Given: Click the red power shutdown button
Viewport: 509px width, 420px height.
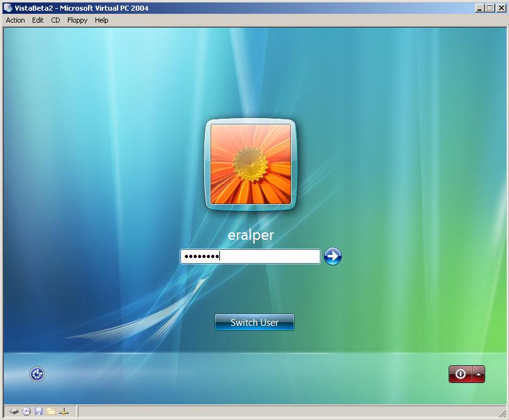Looking at the screenshot, I should pos(461,374).
